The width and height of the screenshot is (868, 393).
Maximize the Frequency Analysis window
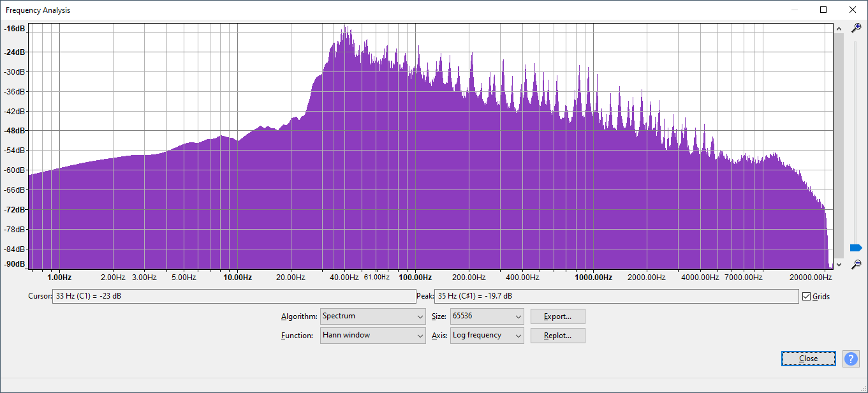click(823, 10)
